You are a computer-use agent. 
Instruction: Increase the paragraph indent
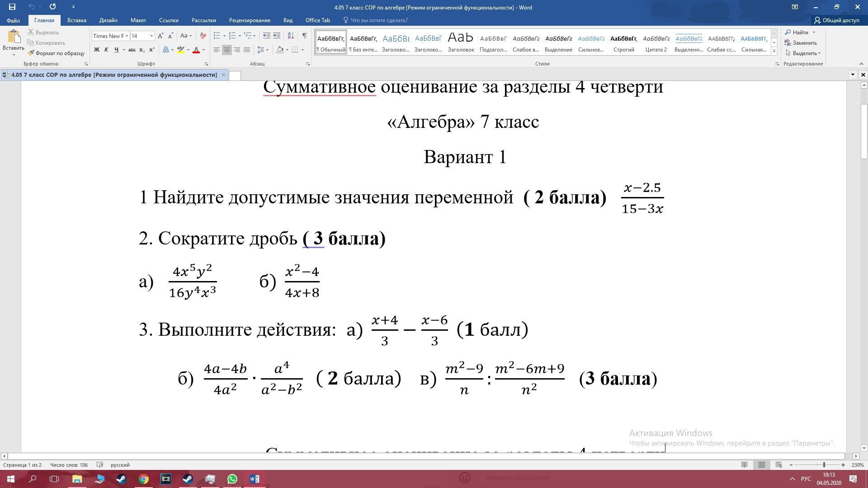click(277, 36)
